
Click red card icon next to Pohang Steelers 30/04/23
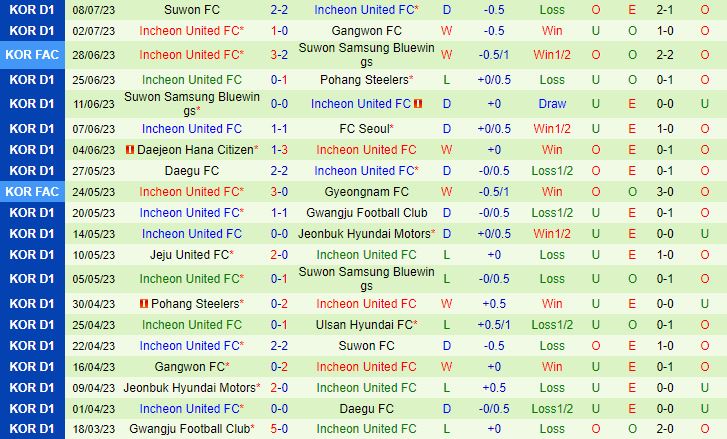tap(144, 304)
